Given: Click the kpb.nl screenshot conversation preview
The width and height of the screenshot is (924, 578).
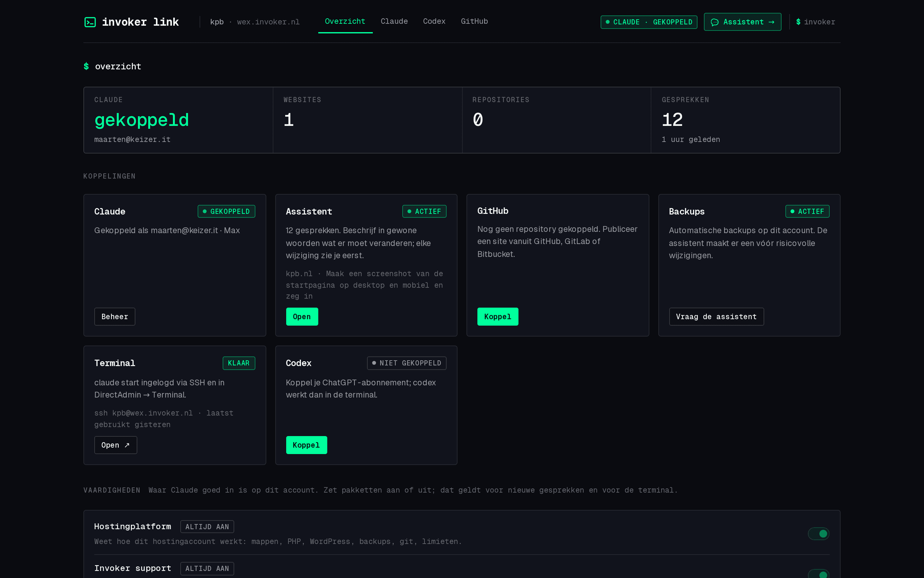Looking at the screenshot, I should click(364, 285).
